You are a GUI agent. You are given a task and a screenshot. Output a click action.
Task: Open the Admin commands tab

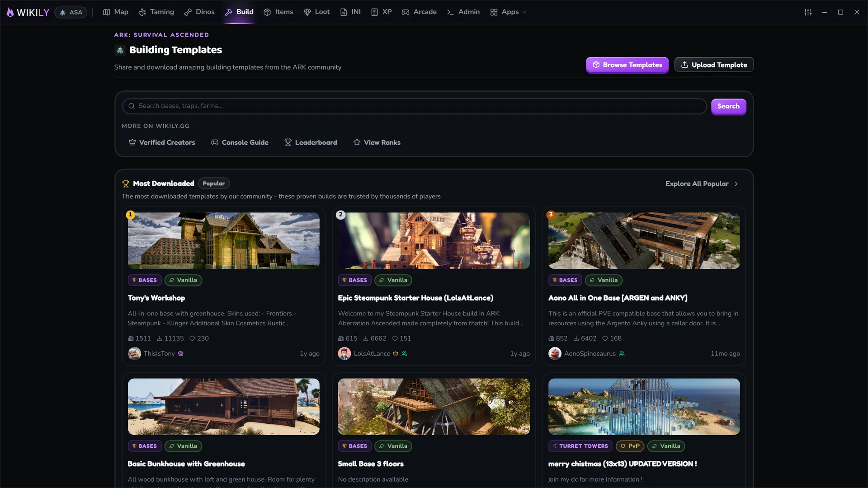click(463, 12)
